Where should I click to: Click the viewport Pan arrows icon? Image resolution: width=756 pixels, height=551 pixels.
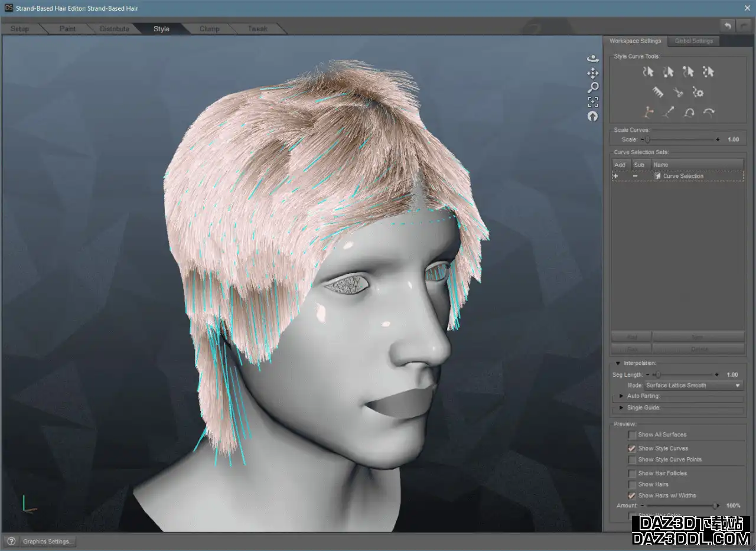point(593,73)
